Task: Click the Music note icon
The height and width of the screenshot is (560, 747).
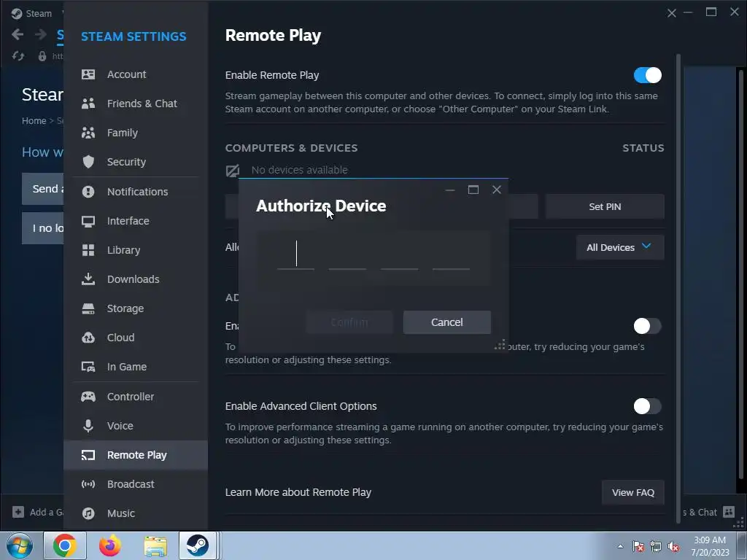Action: [x=88, y=513]
